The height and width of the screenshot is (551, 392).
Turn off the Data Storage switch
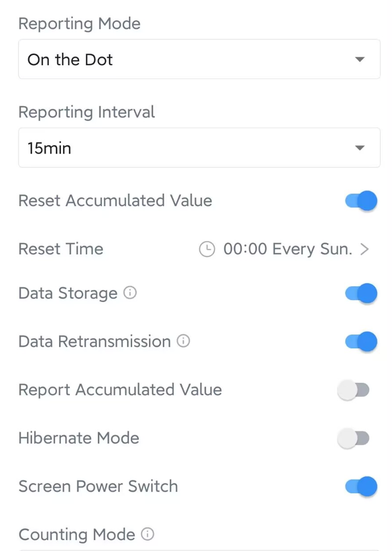click(361, 293)
